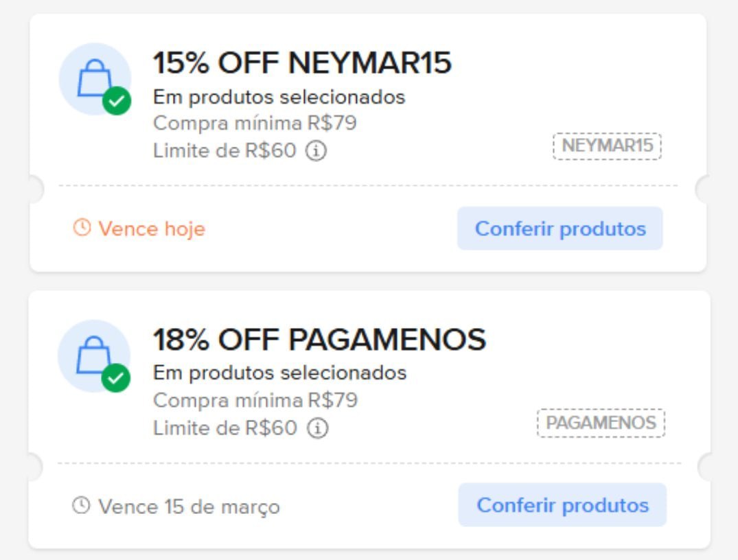Click the green checkmark on PAGAMENOS coupon
738x560 pixels.
click(x=115, y=377)
